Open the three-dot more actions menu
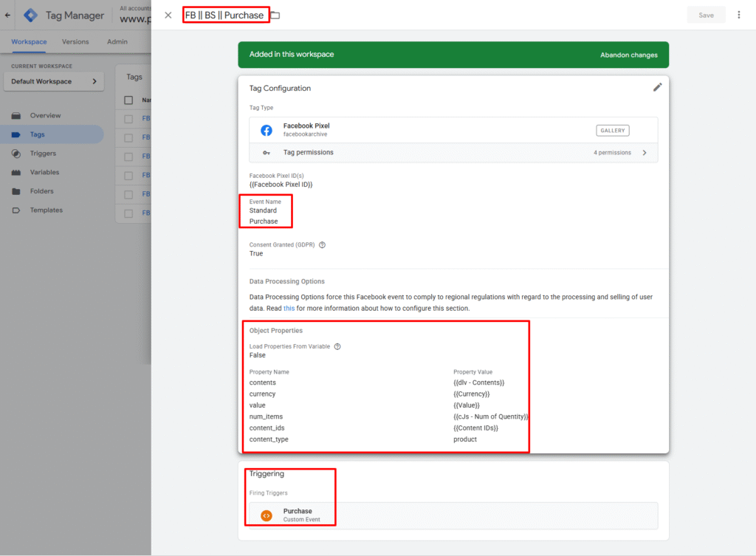 point(738,15)
